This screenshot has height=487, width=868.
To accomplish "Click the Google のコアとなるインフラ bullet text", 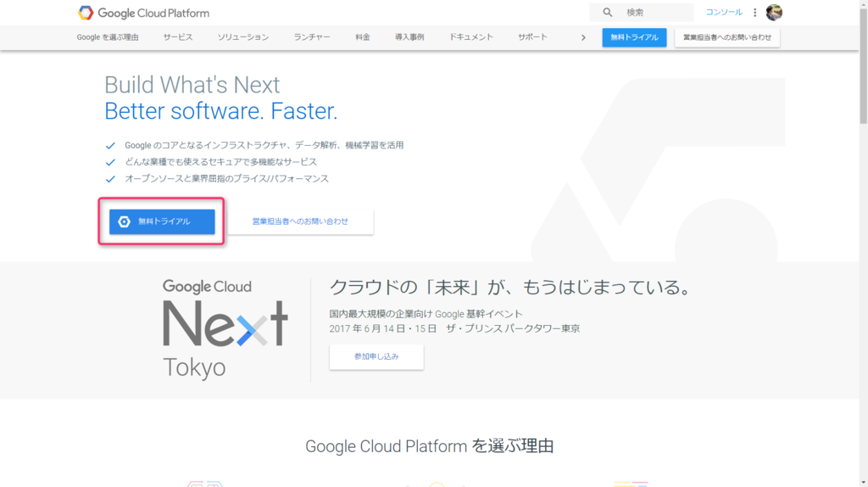I will pyautogui.click(x=264, y=145).
